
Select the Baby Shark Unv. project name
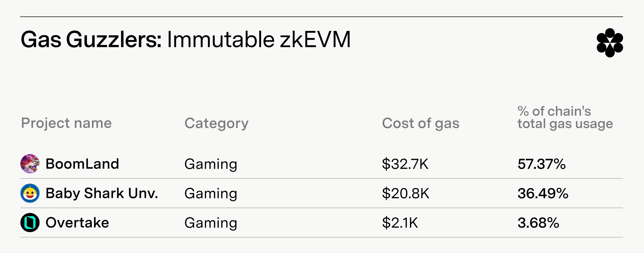102,193
